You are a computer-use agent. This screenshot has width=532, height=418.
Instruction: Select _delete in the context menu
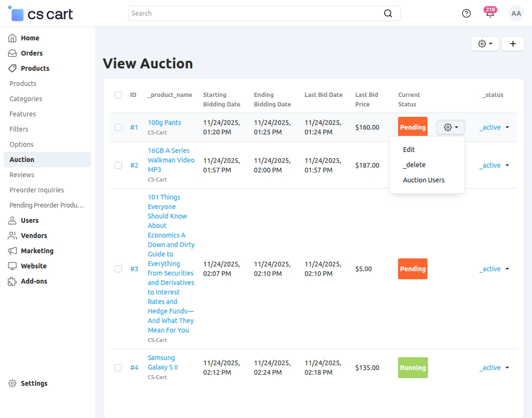(414, 165)
